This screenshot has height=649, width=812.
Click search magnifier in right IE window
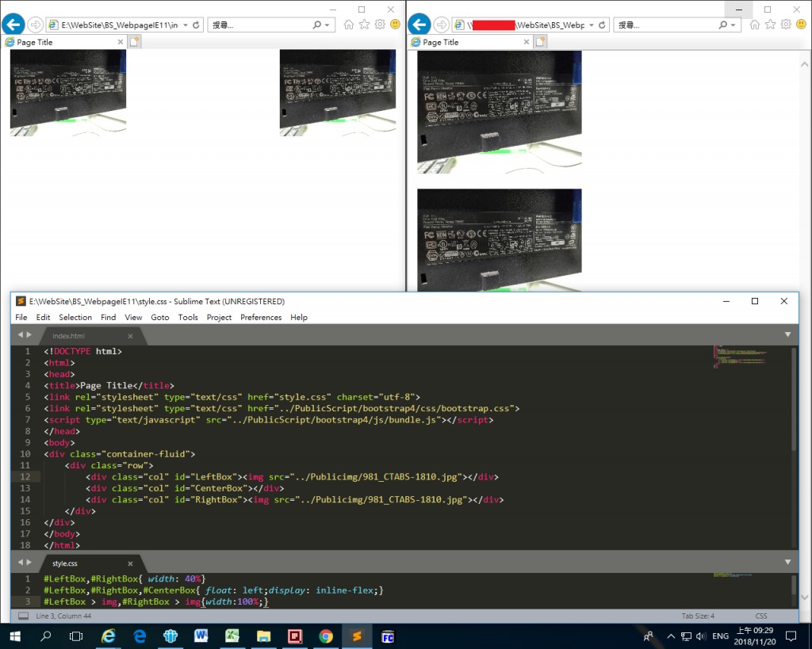click(x=722, y=25)
